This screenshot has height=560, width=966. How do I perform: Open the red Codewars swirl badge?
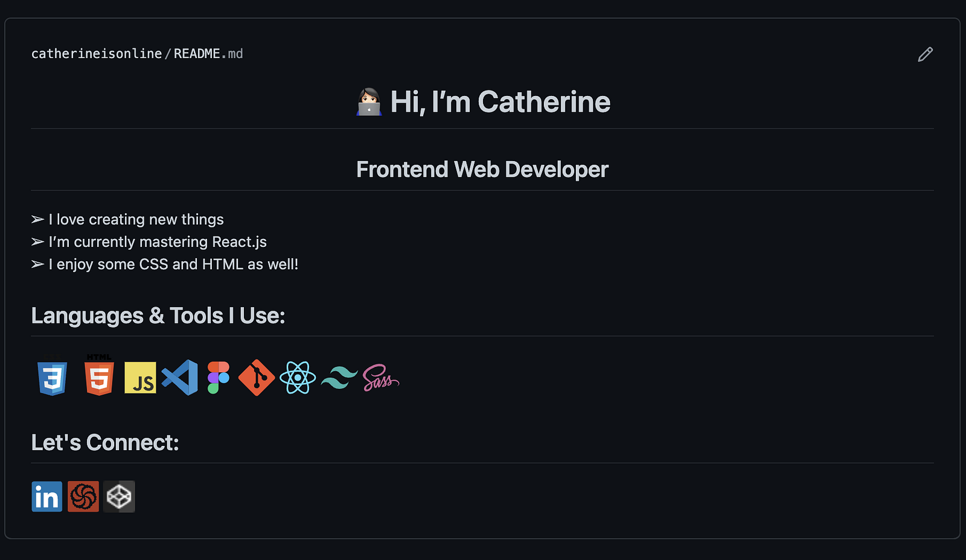click(x=83, y=497)
